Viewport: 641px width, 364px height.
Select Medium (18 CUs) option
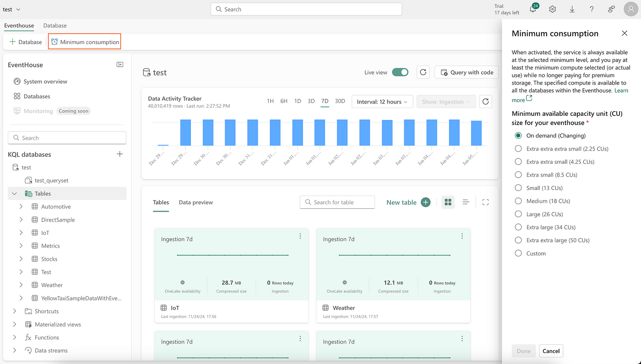(x=518, y=201)
